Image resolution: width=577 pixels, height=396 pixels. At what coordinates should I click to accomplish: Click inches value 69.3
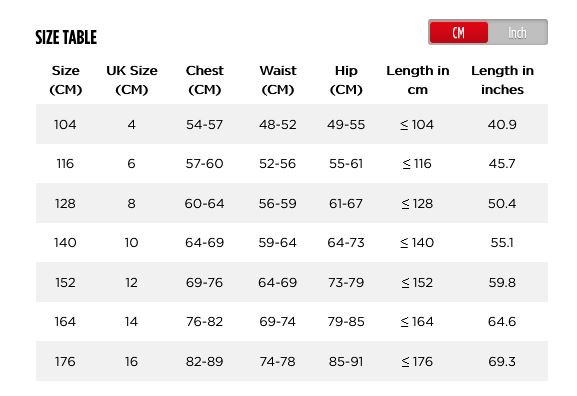click(x=502, y=361)
